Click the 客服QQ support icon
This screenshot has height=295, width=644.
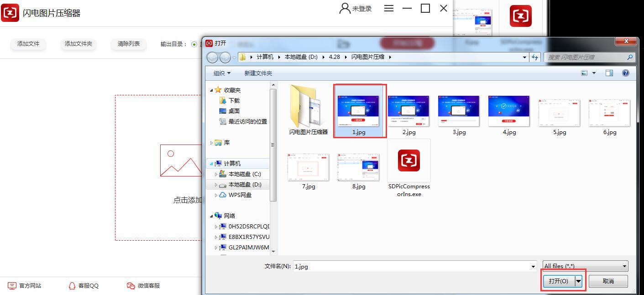coord(72,286)
